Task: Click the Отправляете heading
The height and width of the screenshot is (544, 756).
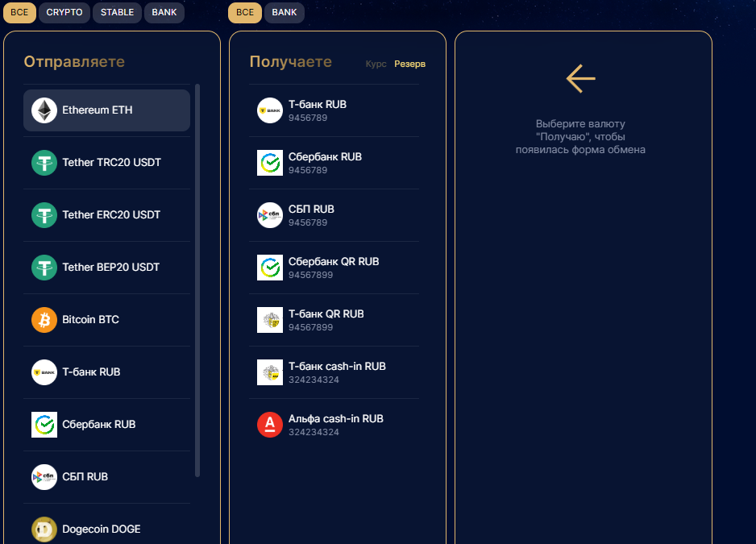Action: point(74,62)
